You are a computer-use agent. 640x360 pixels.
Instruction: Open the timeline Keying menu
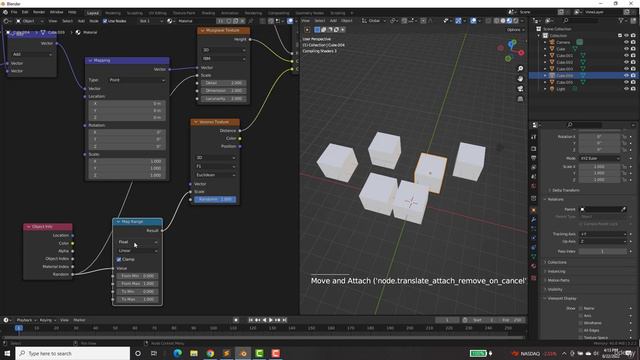point(47,320)
